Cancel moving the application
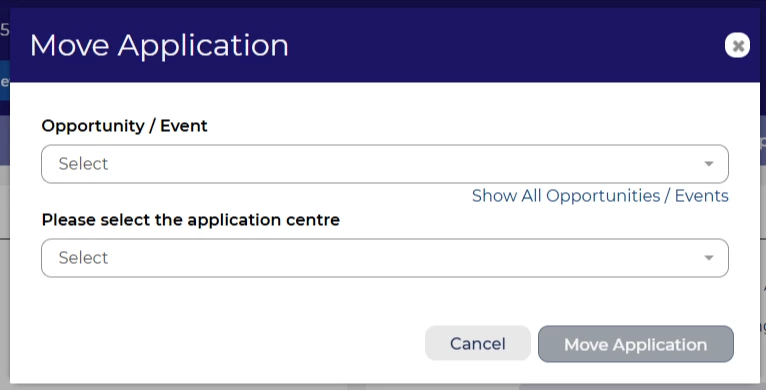Screen dimensions: 766x390 coord(478,344)
